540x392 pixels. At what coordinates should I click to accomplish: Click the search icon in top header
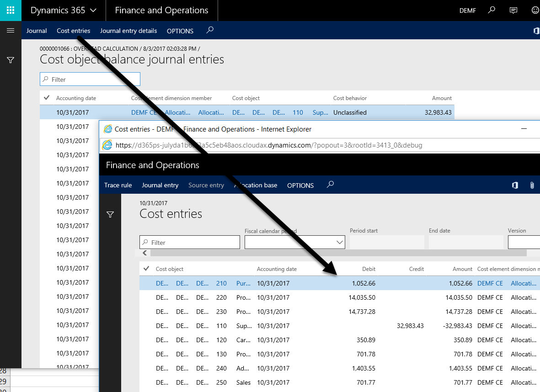tap(492, 10)
